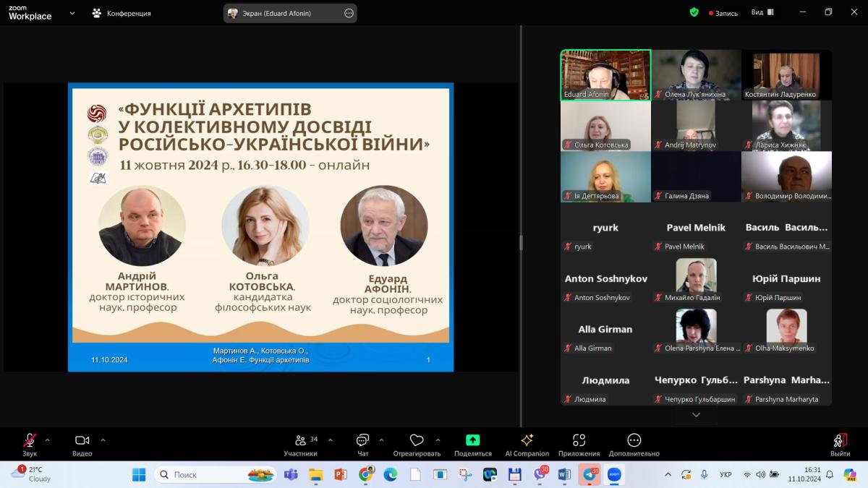The image size is (868, 488).
Task: Toggle camera with Видео button
Action: click(82, 444)
